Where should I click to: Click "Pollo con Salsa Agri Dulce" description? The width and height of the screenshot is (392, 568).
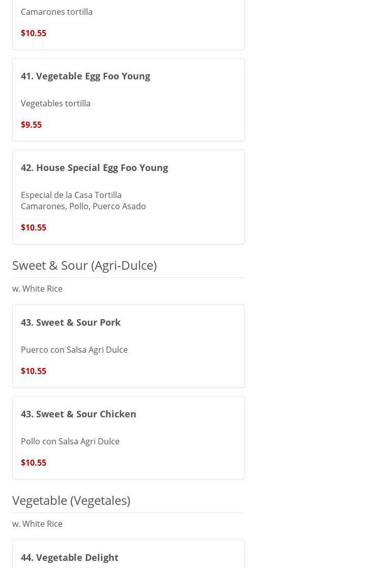click(x=70, y=441)
